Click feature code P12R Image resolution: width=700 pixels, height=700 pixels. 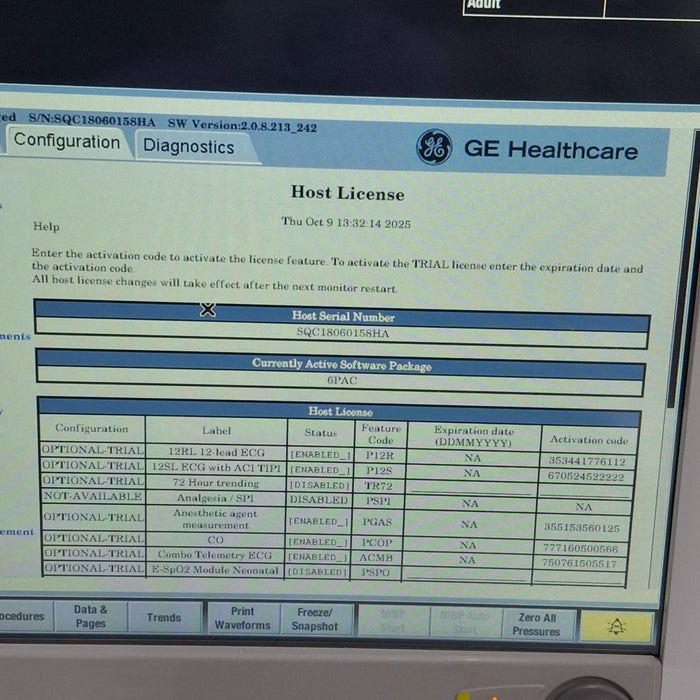[x=380, y=455]
